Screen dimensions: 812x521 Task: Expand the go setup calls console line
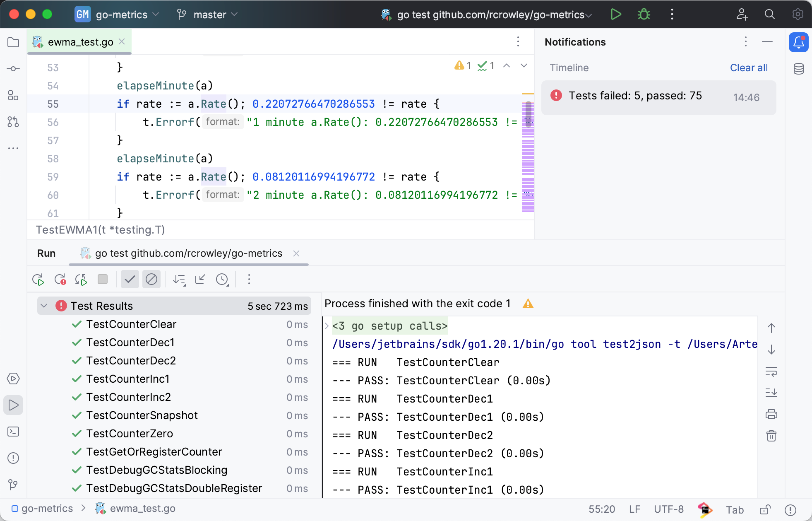coord(326,326)
